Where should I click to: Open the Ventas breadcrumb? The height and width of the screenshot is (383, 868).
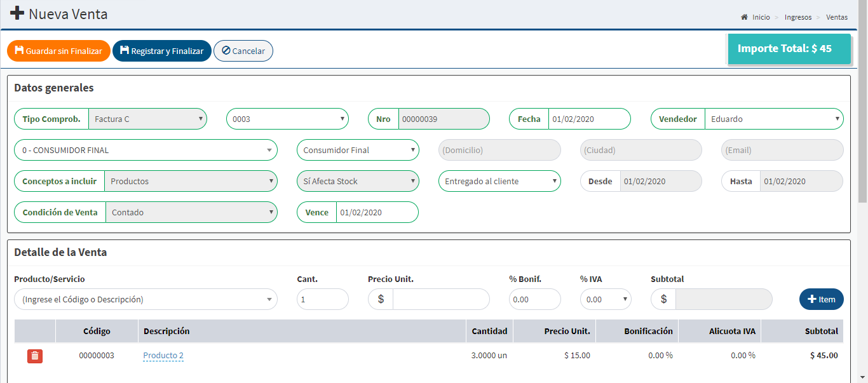click(x=837, y=17)
